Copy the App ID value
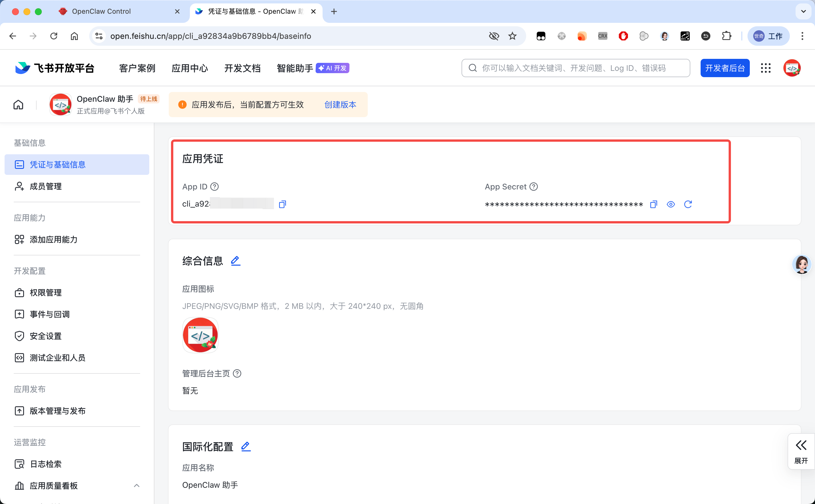815x504 pixels. pyautogui.click(x=282, y=204)
